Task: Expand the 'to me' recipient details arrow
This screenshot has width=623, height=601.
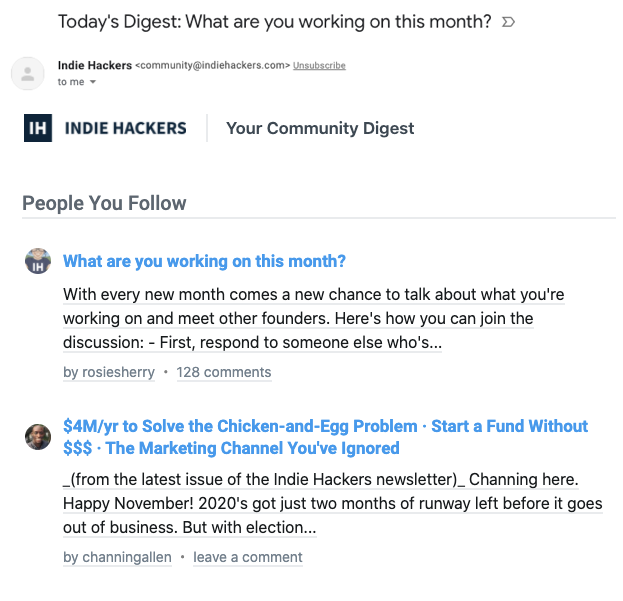Action: pyautogui.click(x=93, y=82)
